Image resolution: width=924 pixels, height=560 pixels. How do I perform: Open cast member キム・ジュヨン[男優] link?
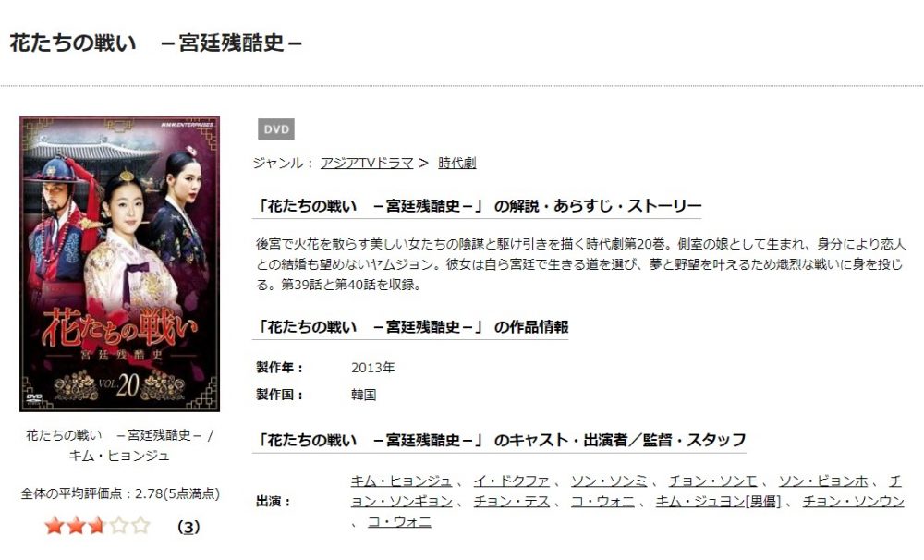718,502
